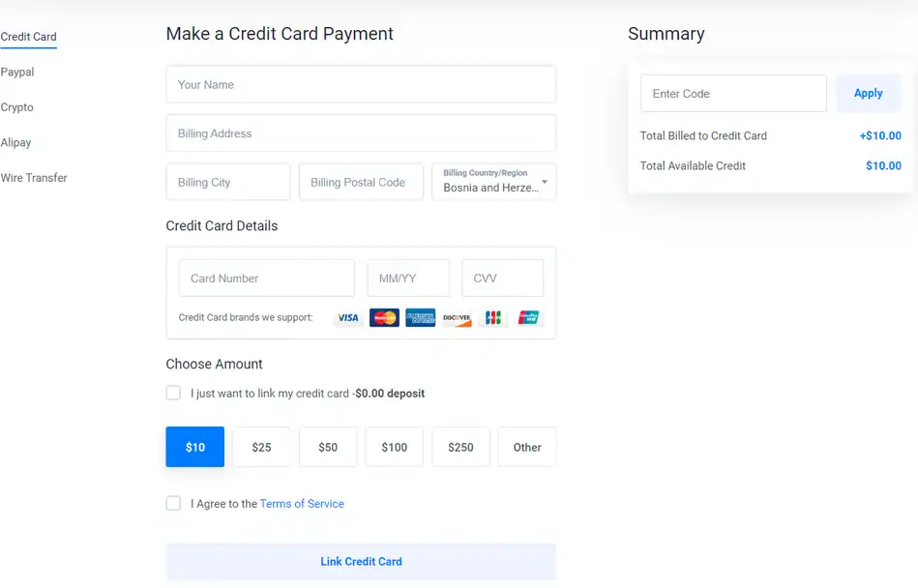
Task: Click the American Express icon
Action: tap(420, 317)
